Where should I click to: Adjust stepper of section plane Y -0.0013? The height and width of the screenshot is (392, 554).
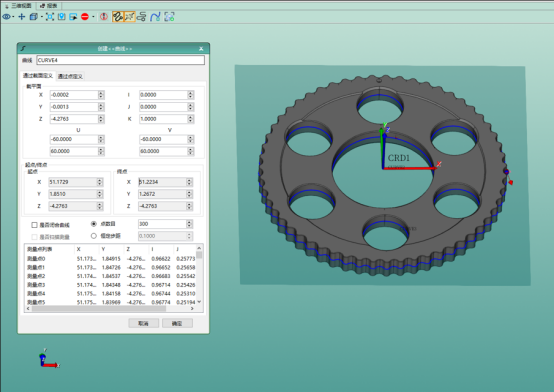pyautogui.click(x=101, y=107)
